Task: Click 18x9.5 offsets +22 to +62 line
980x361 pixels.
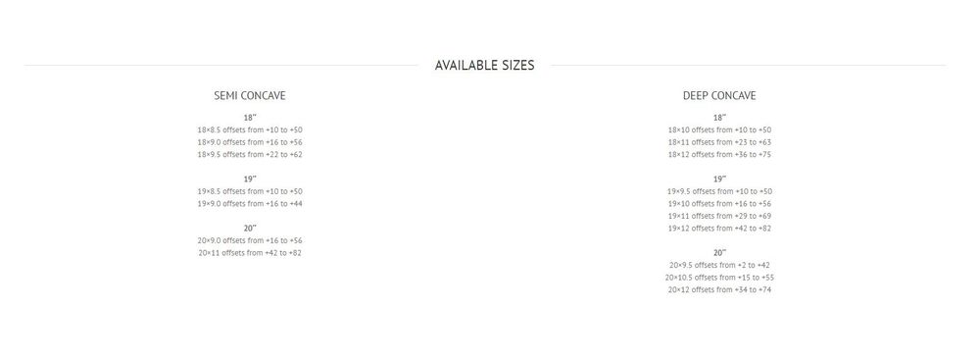Action: coord(250,155)
